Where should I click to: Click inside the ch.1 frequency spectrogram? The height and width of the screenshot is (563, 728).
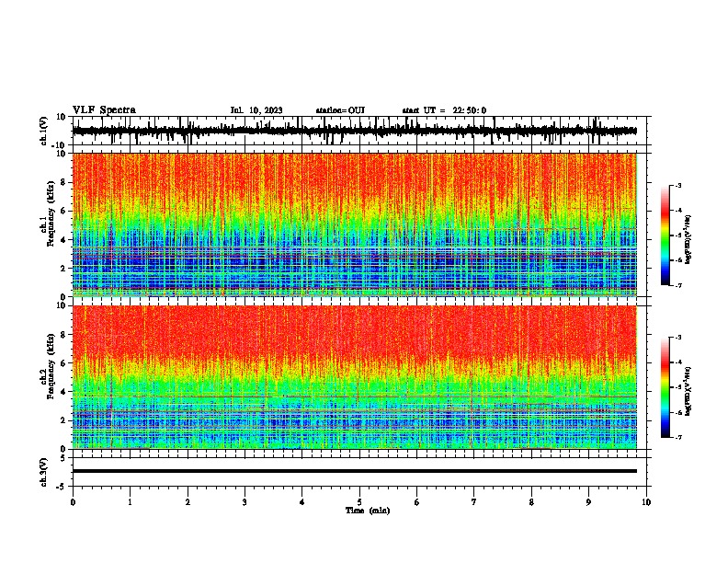[354, 224]
